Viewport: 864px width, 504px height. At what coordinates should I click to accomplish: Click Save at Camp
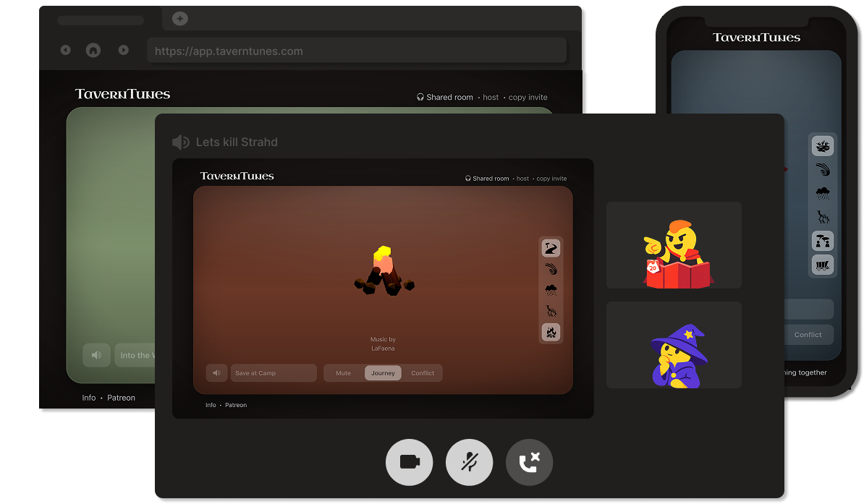[273, 372]
